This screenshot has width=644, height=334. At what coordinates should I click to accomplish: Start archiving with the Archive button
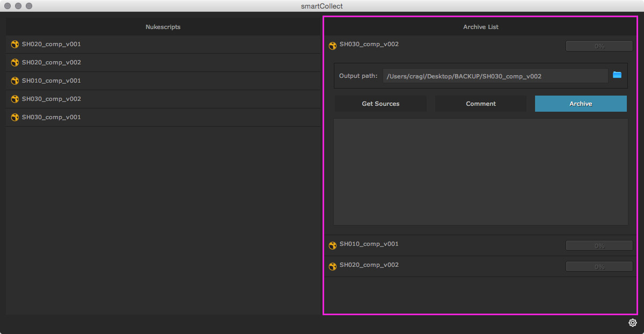click(581, 104)
